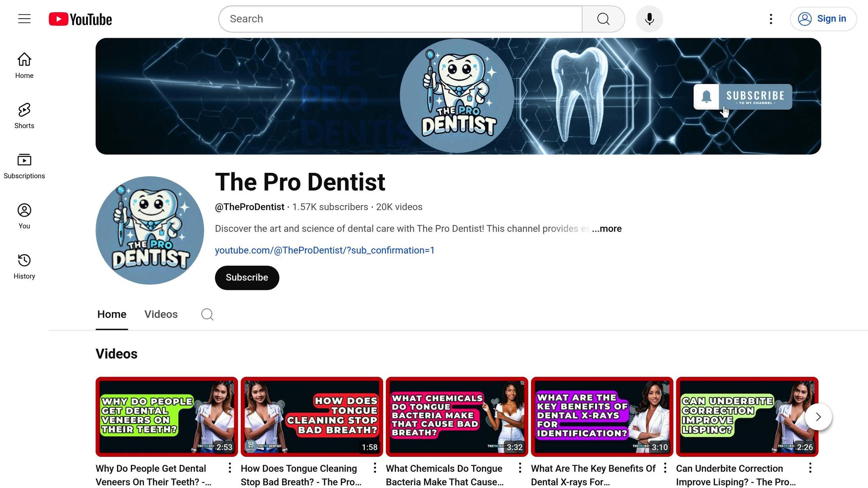Open the sub_confirmation channel link
This screenshot has height=488, width=868.
click(325, 250)
